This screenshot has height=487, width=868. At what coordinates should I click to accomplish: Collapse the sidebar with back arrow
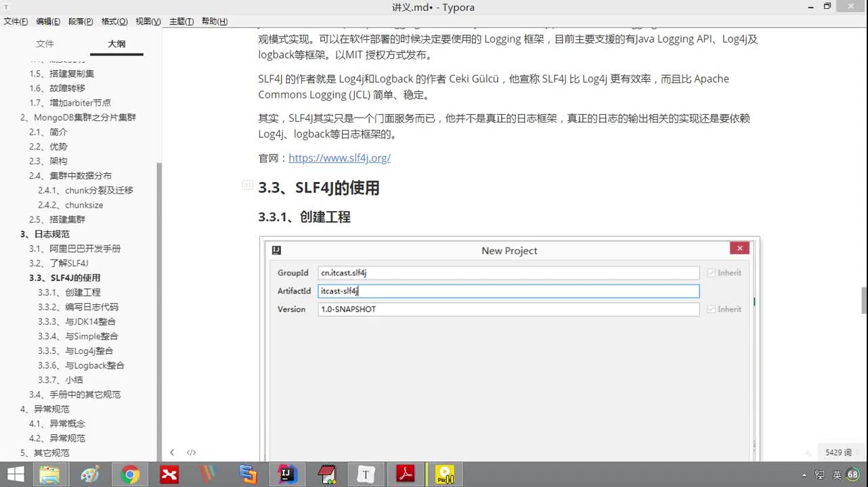click(x=172, y=453)
